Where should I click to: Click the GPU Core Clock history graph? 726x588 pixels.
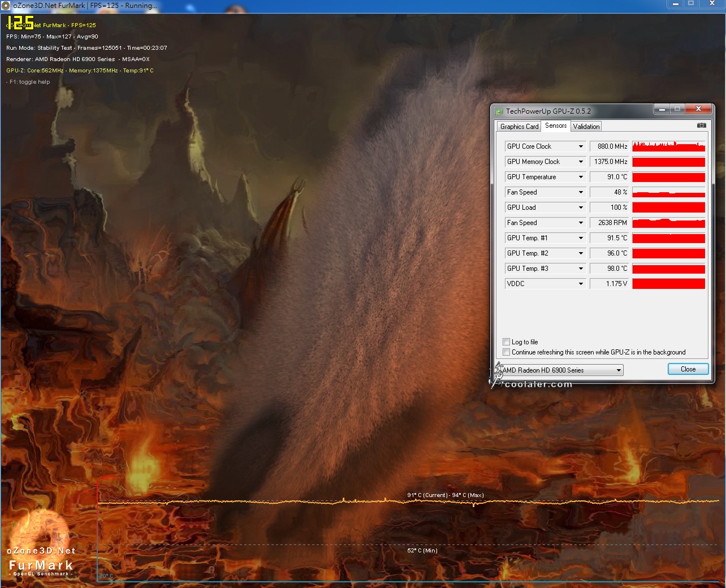(x=668, y=146)
